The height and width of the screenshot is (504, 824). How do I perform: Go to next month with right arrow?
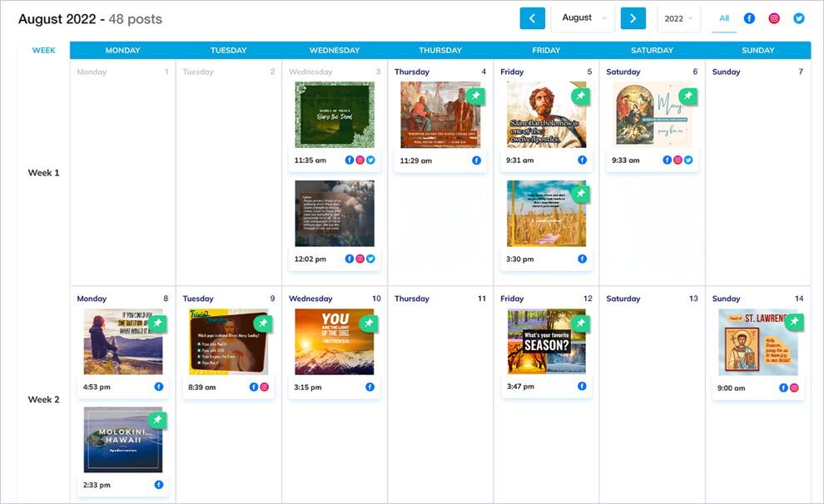(633, 18)
